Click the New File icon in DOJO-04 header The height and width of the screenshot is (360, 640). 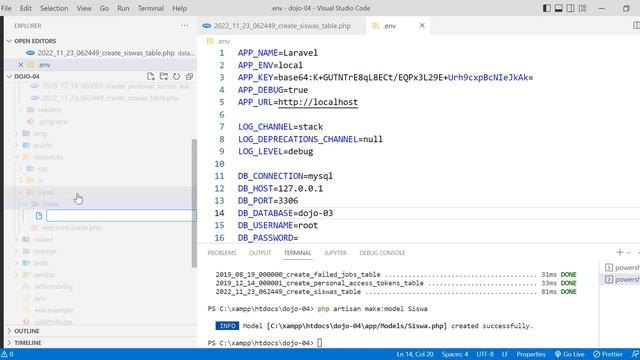pyautogui.click(x=151, y=76)
